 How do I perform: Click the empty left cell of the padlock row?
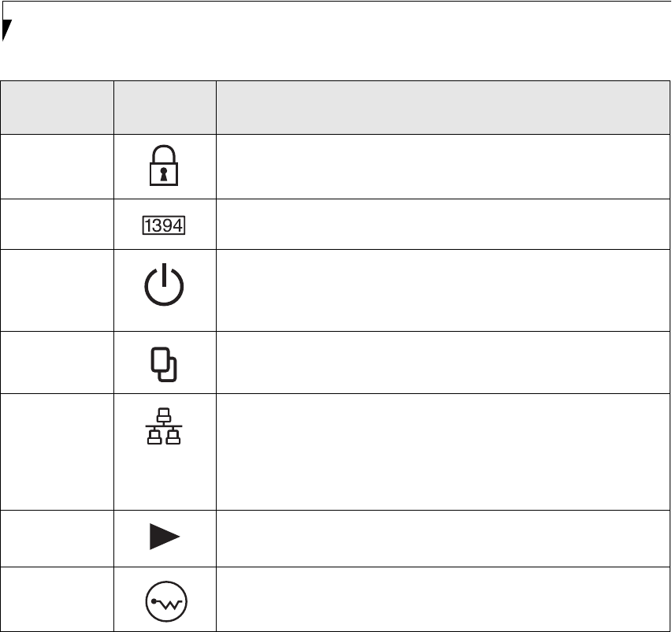(x=57, y=167)
